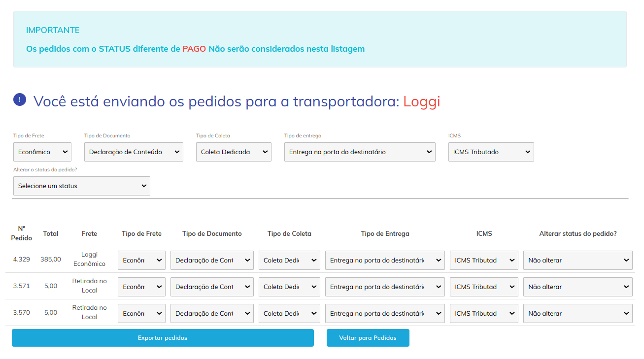Open status dropdown for order 3.570

click(x=578, y=313)
